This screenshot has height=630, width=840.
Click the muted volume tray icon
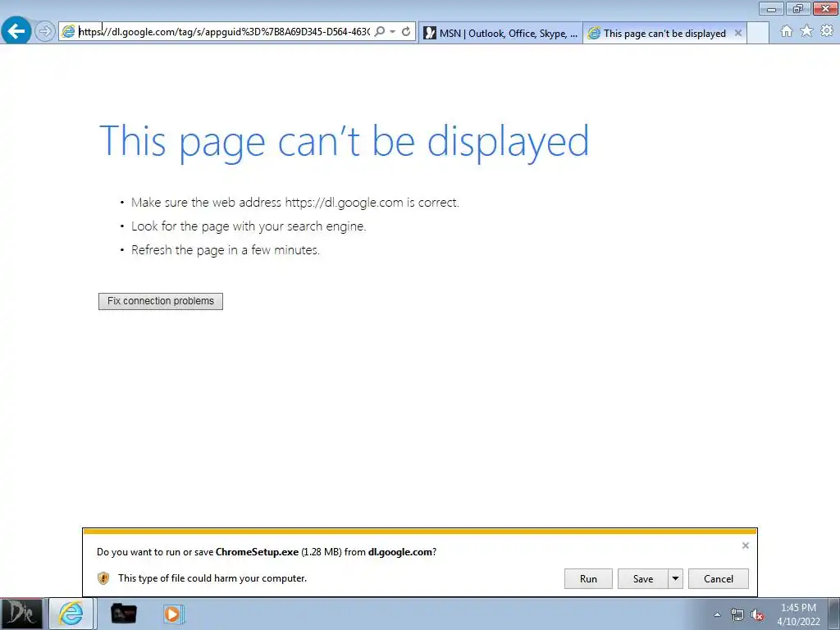pos(757,614)
